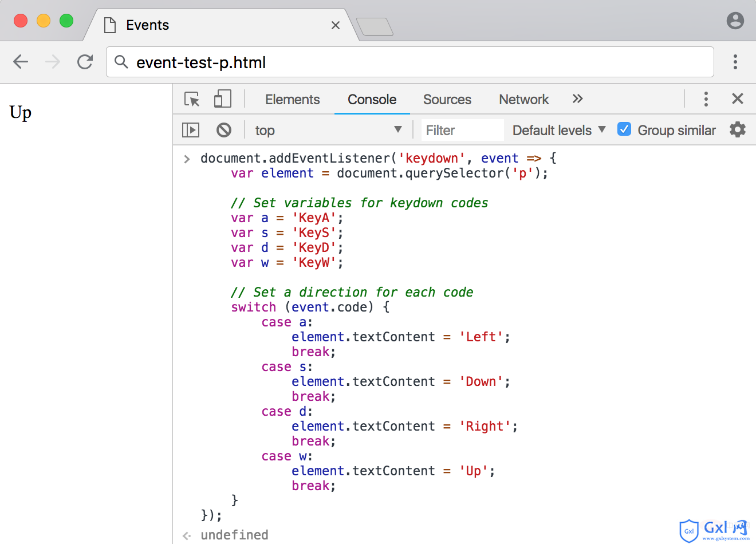The height and width of the screenshot is (544, 756).
Task: Click the string 'Down' in the code
Action: [x=481, y=381]
